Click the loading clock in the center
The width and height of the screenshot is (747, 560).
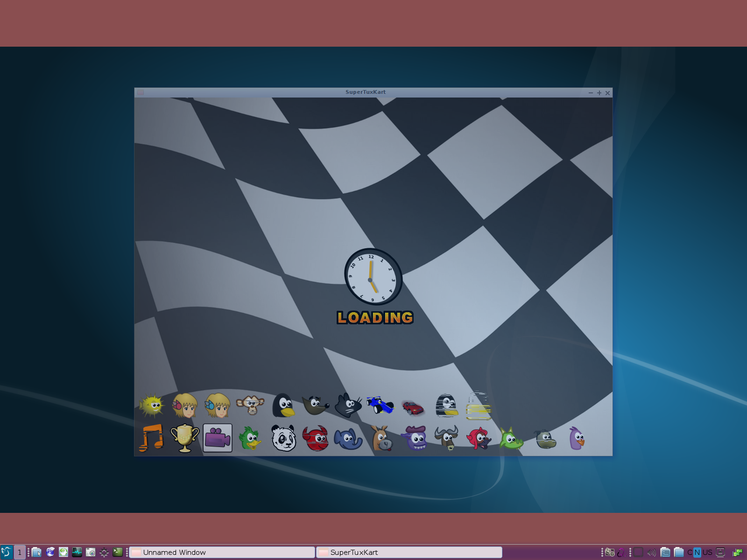click(373, 277)
